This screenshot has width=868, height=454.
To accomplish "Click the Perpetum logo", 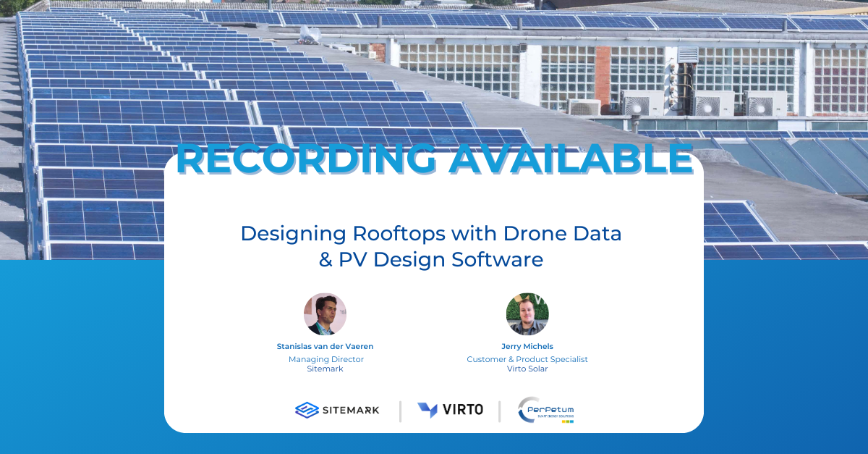I will tap(546, 411).
